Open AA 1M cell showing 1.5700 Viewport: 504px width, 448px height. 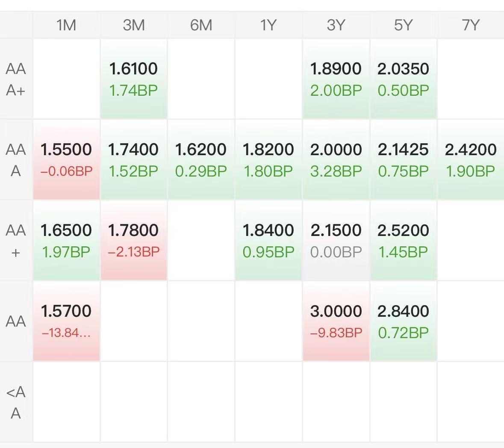pos(66,321)
